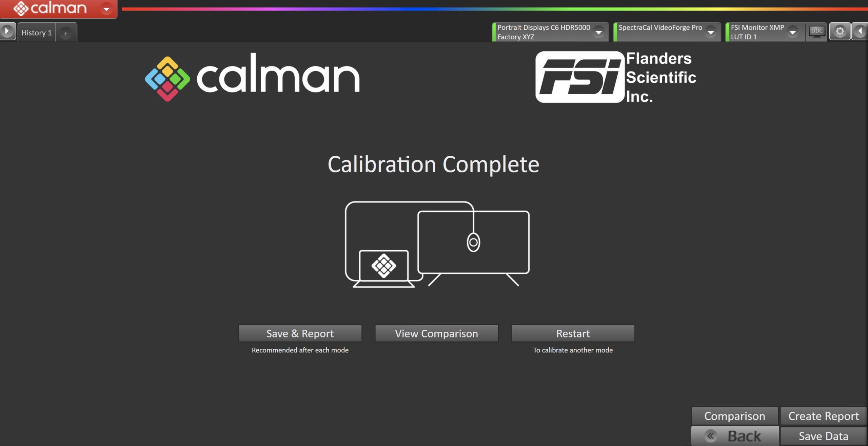
Task: Click the calibration setup illustration
Action: pyautogui.click(x=437, y=244)
